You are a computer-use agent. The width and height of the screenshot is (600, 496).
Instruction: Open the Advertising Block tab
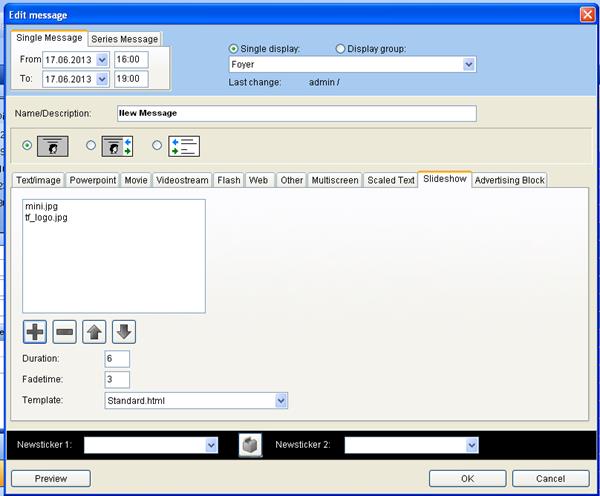pos(510,180)
